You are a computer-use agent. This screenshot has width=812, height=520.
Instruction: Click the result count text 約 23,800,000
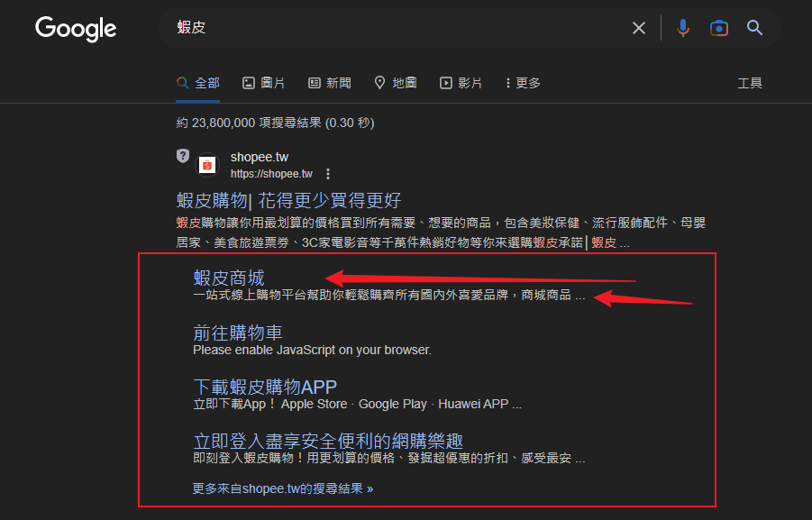pyautogui.click(x=215, y=123)
